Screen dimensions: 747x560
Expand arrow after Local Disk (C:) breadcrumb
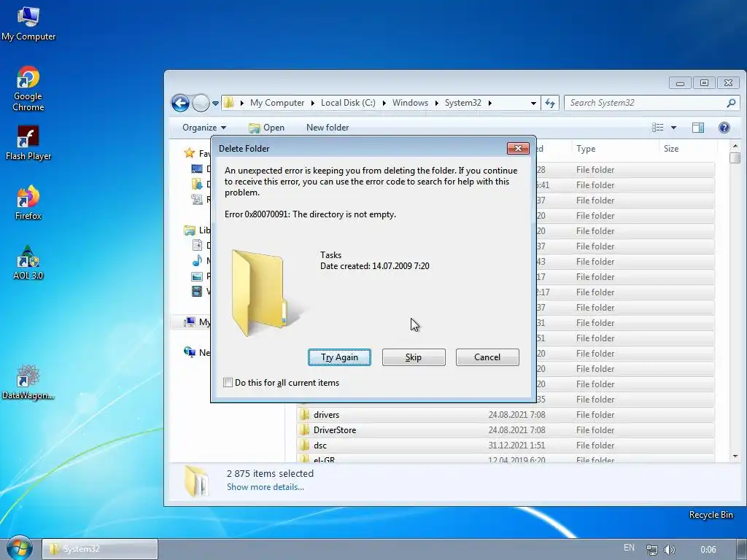point(384,104)
